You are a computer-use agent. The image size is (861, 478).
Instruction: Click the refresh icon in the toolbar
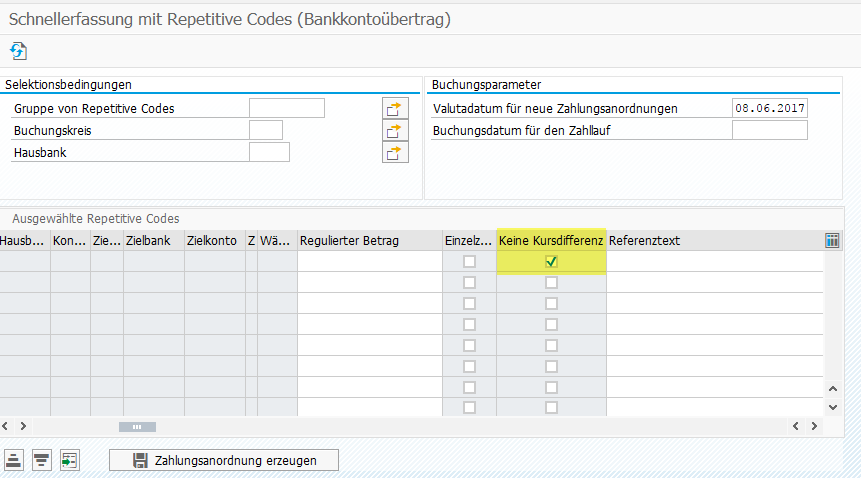pyautogui.click(x=18, y=50)
